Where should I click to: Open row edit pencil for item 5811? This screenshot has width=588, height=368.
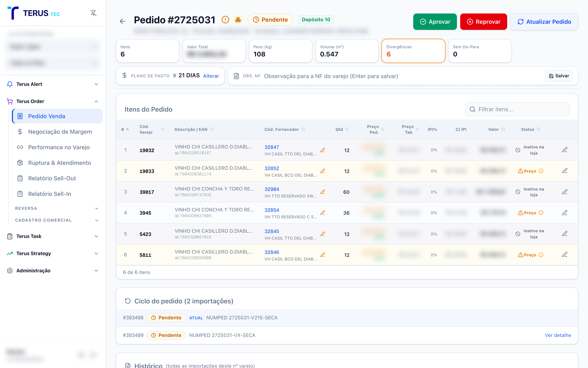(x=565, y=255)
